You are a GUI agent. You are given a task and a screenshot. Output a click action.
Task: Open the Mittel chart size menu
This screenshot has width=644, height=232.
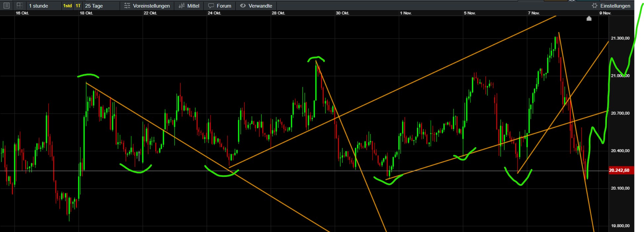click(x=193, y=6)
